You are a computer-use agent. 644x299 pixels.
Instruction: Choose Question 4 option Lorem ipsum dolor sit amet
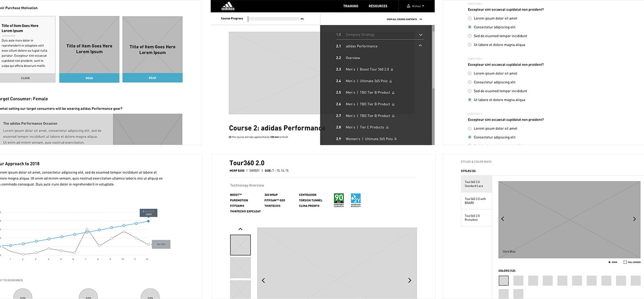click(x=470, y=73)
